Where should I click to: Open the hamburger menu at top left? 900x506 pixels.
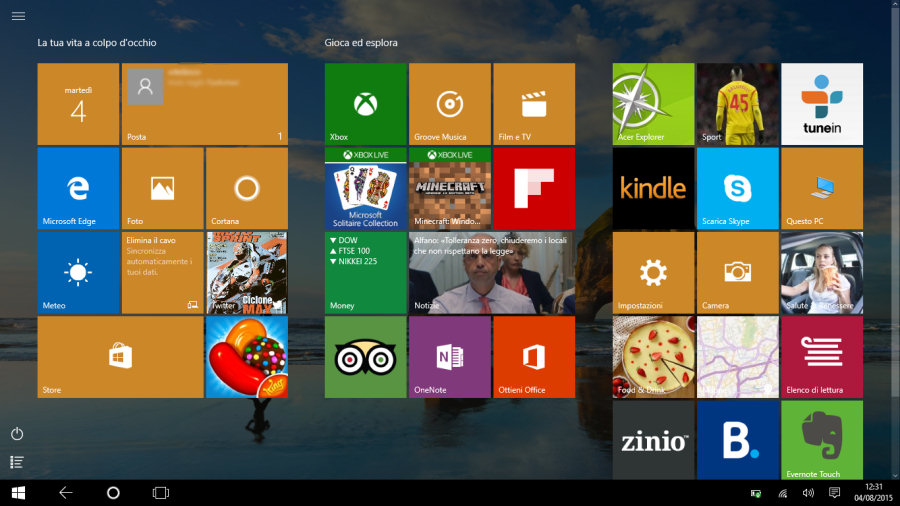coord(18,16)
